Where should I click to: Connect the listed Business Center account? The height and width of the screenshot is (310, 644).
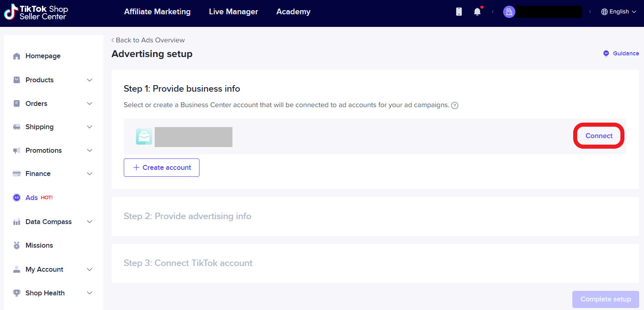[x=599, y=136]
